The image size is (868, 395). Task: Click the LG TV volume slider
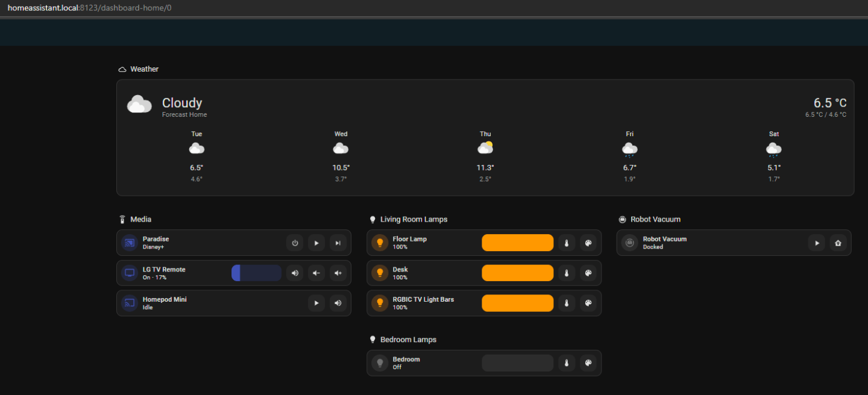click(257, 273)
